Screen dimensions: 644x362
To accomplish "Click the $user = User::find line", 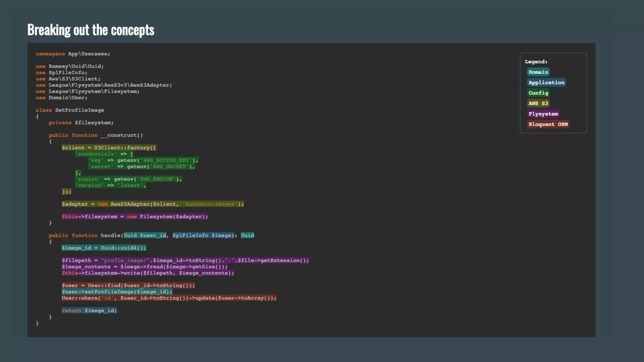I will [128, 285].
